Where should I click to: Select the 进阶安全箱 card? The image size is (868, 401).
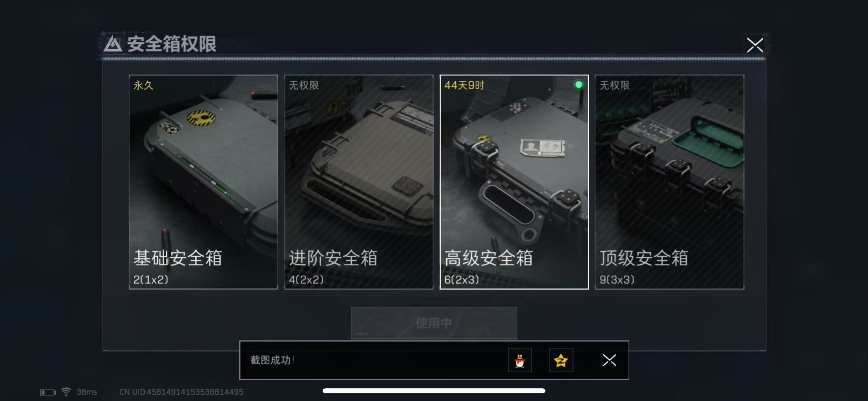pyautogui.click(x=359, y=182)
